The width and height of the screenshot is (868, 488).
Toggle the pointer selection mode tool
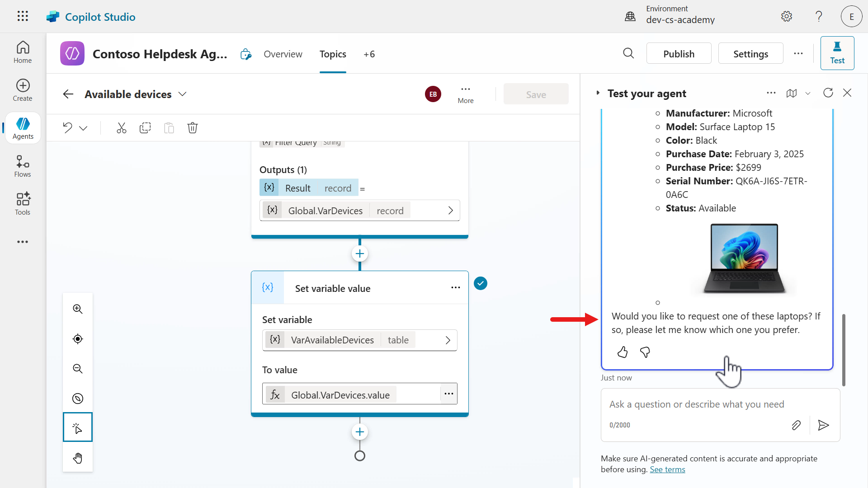point(78,427)
